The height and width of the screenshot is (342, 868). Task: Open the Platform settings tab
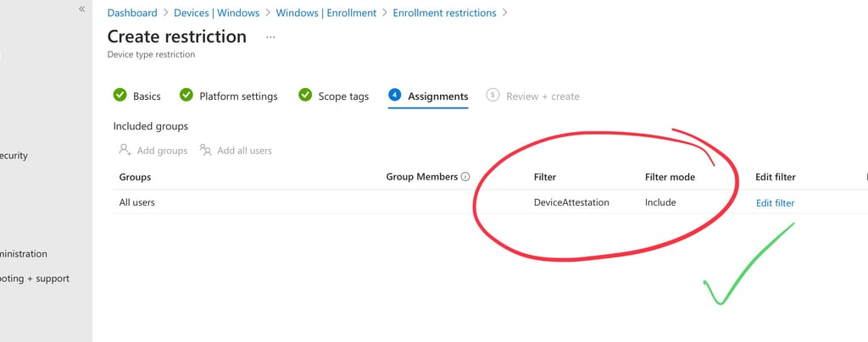pos(238,97)
